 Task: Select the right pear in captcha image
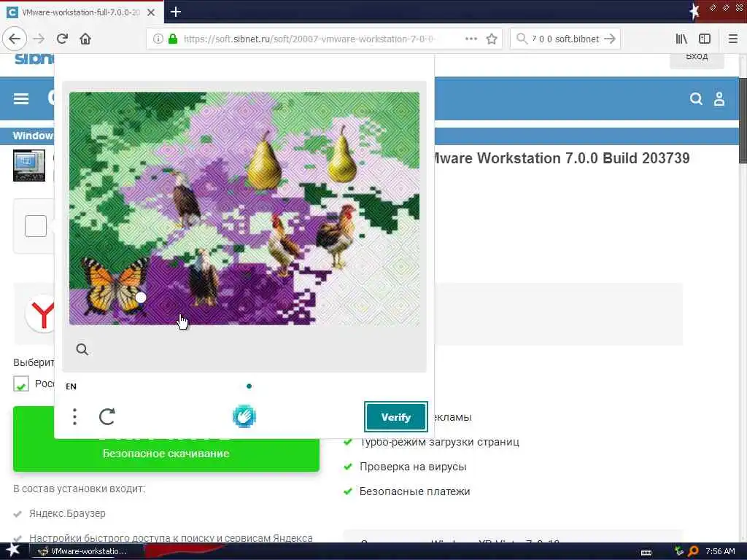tap(341, 155)
